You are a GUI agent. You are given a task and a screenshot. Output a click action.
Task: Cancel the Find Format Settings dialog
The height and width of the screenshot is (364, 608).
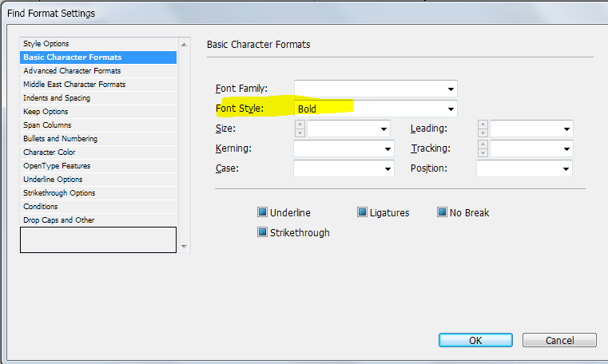[x=559, y=340]
